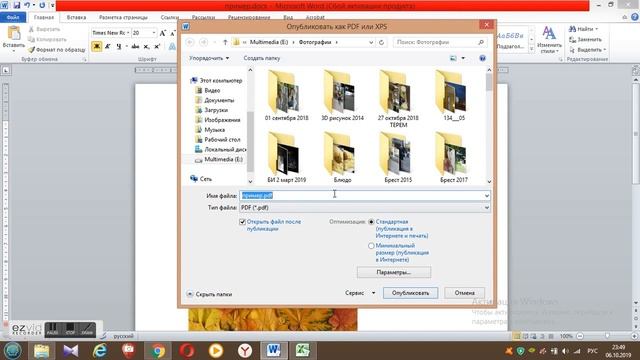The image size is (640, 360).
Task: Switch to the Вставка ribbon tab
Action: tap(76, 17)
